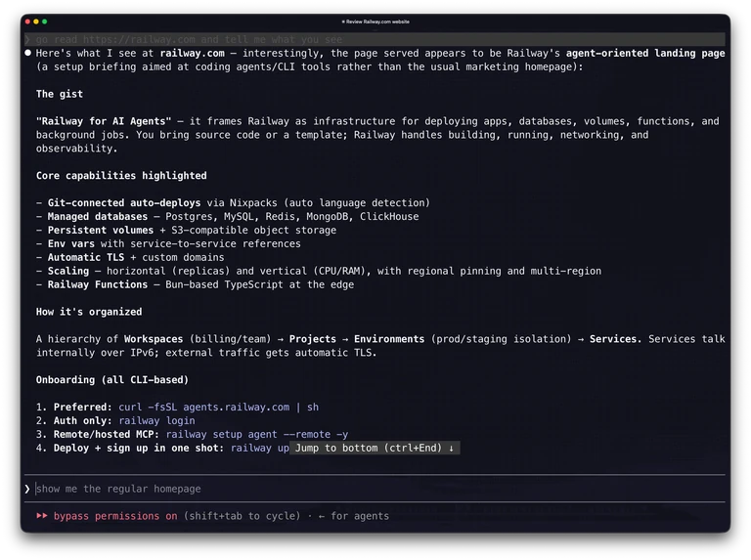The height and width of the screenshot is (560, 751).
Task: Click the 'Projects' bold term
Action: pos(313,339)
